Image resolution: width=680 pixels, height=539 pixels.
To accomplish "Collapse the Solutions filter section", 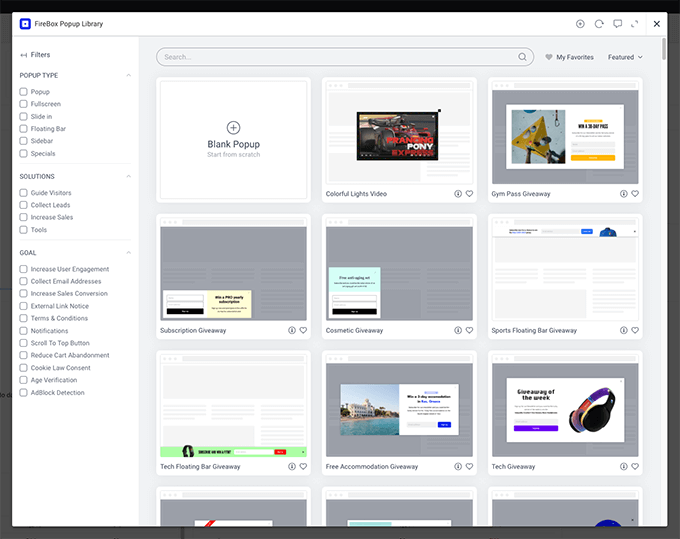I will click(128, 176).
